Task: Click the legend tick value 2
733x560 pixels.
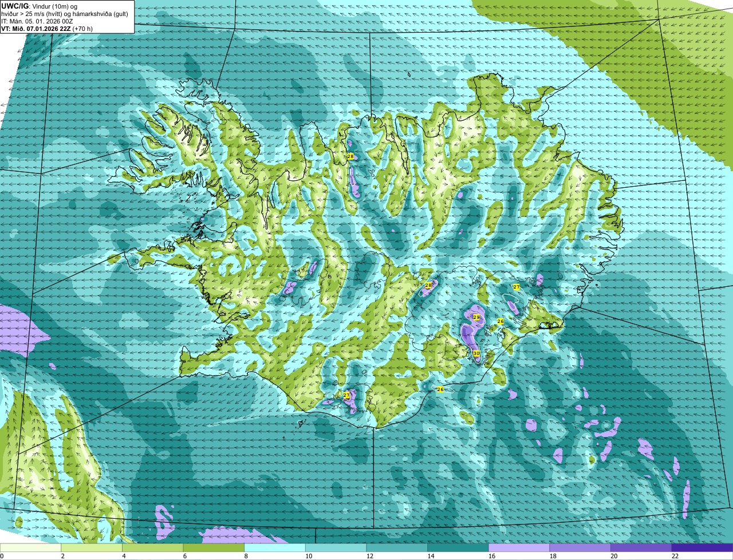Action: pos(62,556)
